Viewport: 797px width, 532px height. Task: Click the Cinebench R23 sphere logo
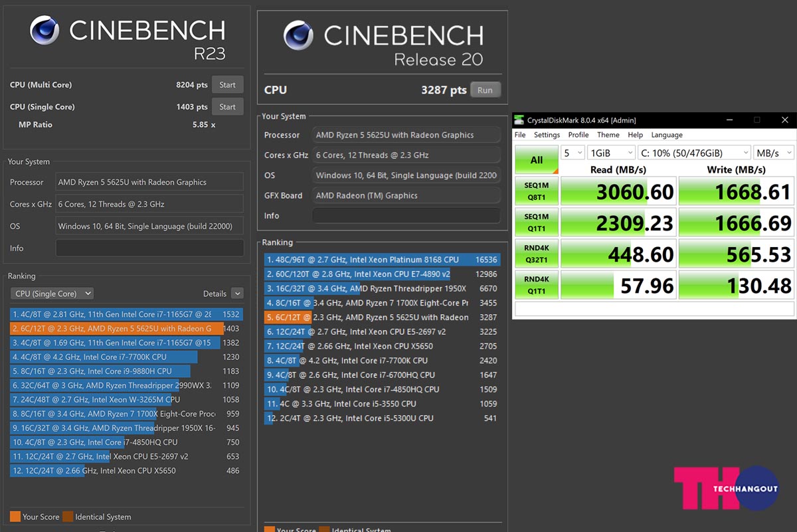click(44, 31)
